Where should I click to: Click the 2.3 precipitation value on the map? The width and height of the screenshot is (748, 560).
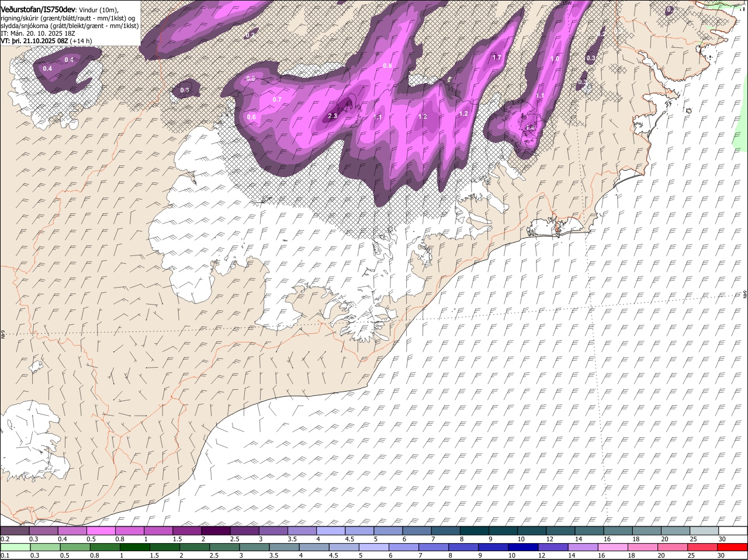[x=333, y=116]
